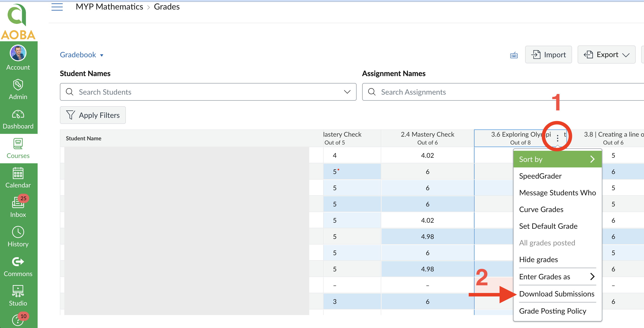The width and height of the screenshot is (644, 328).
Task: Select the Admin sidebar icon
Action: click(18, 89)
